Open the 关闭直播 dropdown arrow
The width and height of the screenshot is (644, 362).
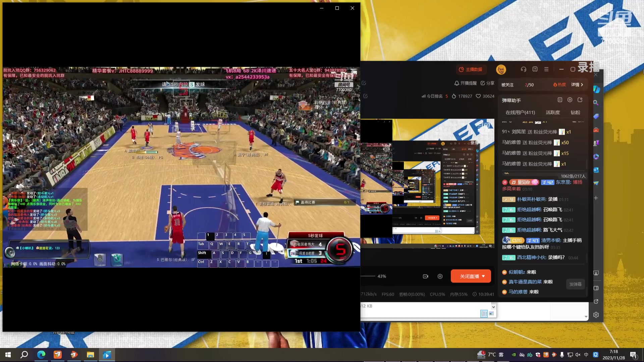[483, 276]
